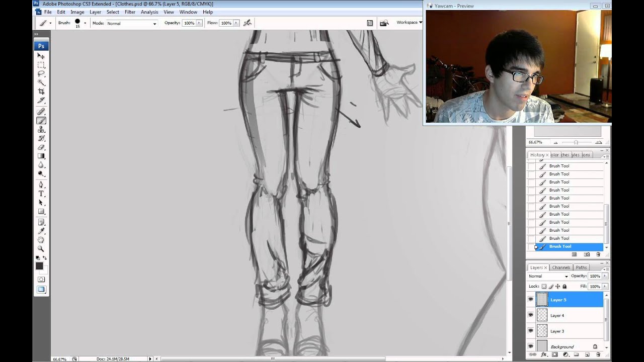
Task: Add a layer mask
Action: (554, 354)
